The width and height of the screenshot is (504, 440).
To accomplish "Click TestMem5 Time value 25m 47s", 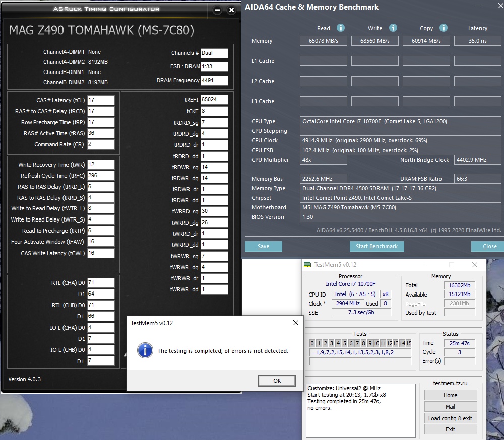I will coord(459,343).
